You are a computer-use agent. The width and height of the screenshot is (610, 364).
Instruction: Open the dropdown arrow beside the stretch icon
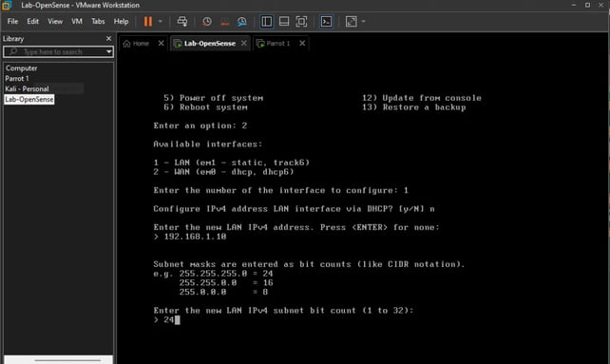[363, 22]
